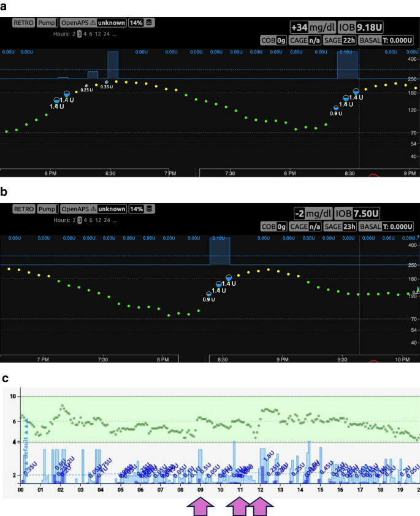Click the 0.9 U bolus marker in panel b
This screenshot has width=420, height=516.
[x=209, y=294]
